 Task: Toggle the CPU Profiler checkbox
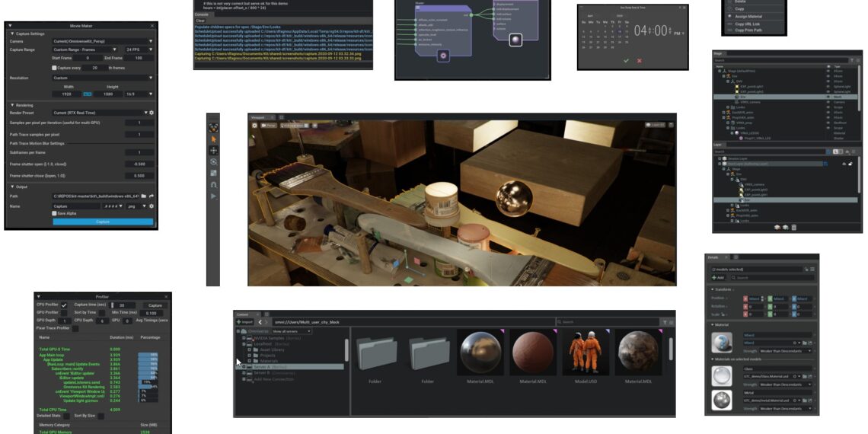click(65, 305)
